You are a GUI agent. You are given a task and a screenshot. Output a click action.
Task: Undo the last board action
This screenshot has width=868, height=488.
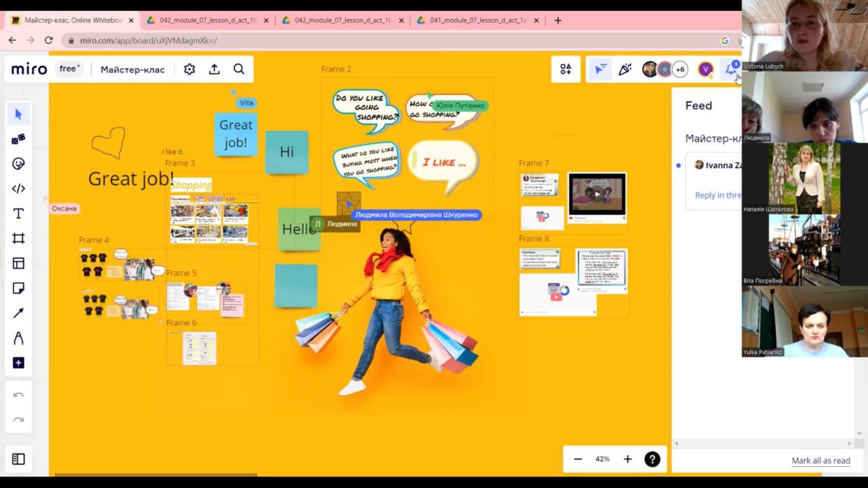[18, 395]
